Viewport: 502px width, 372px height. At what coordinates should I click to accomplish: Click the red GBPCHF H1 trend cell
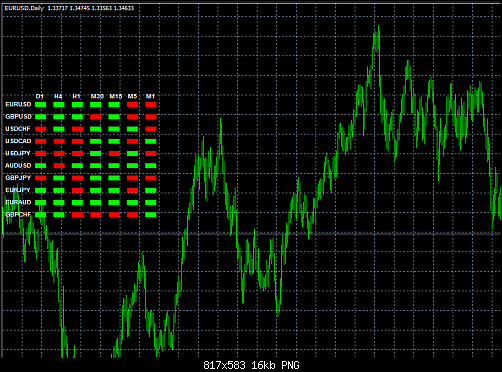[77, 215]
